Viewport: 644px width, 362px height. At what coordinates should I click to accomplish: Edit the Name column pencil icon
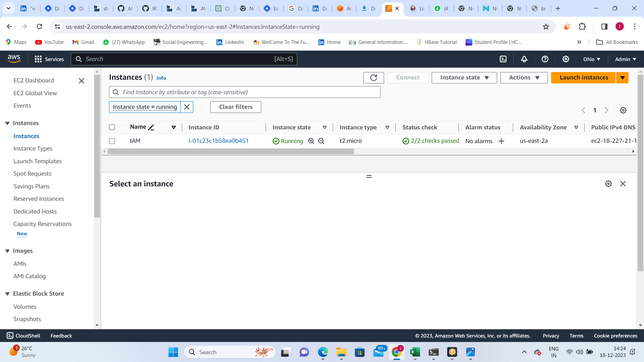tap(151, 127)
